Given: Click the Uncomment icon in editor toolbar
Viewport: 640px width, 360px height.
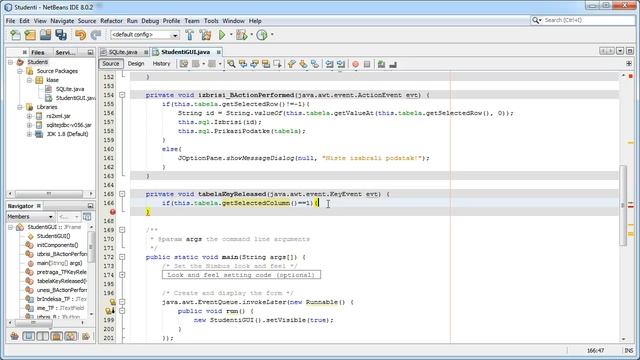Looking at the screenshot, I should point(393,64).
